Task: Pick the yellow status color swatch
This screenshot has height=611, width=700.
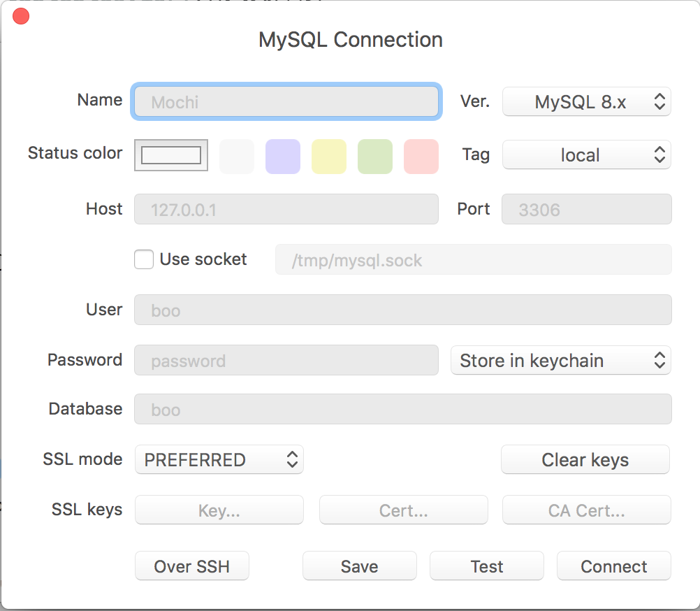Action: (x=329, y=156)
